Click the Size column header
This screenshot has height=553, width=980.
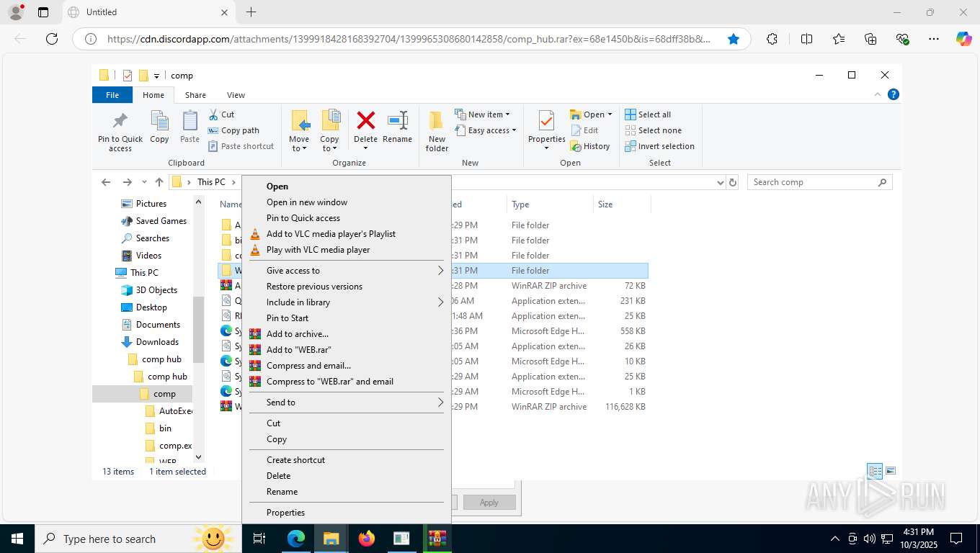[x=622, y=204]
